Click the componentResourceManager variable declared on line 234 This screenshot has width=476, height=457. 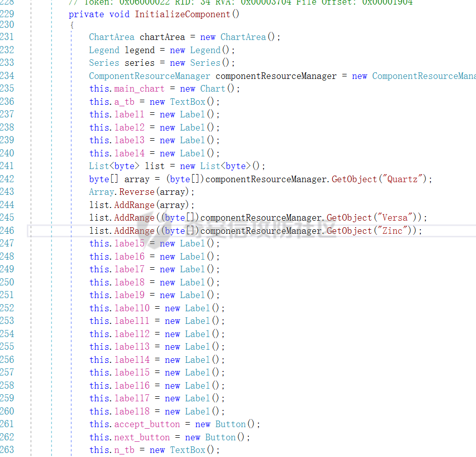(x=276, y=76)
